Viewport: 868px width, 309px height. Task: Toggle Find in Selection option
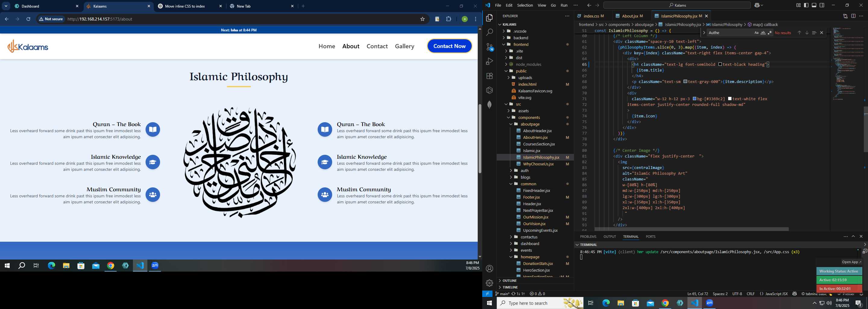pos(814,33)
